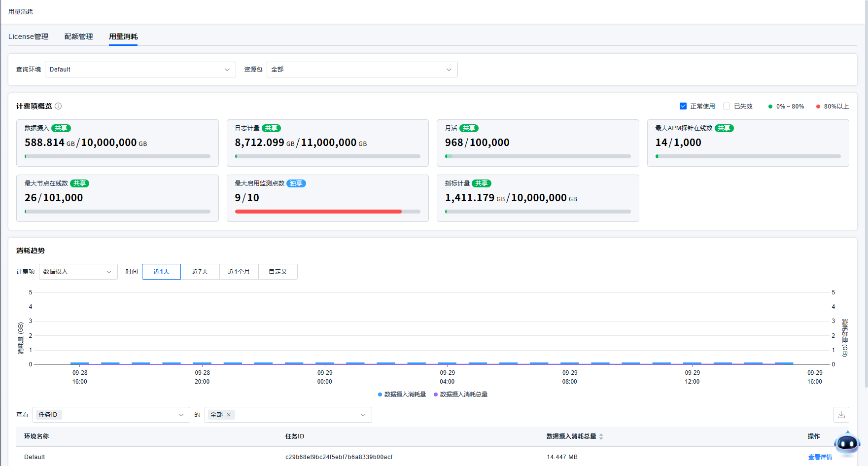Toggle 数据摄入消耗量 legend marker

tap(380, 394)
